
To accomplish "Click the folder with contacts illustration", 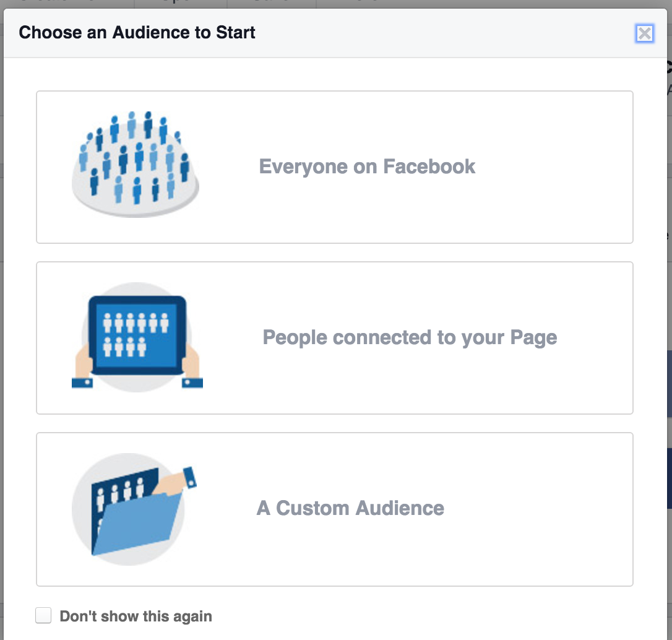I will tap(134, 509).
